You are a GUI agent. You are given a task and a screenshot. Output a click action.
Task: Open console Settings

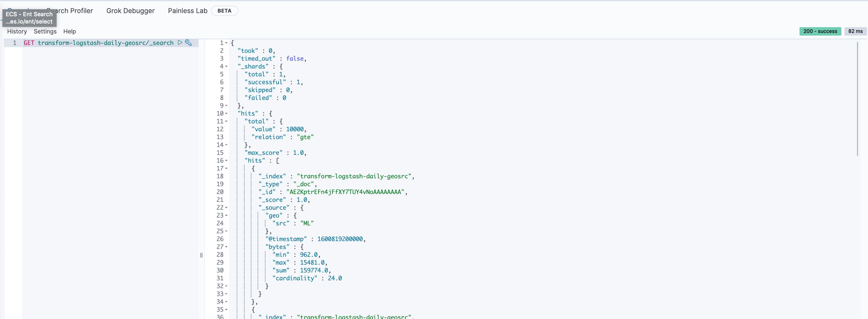coord(45,31)
